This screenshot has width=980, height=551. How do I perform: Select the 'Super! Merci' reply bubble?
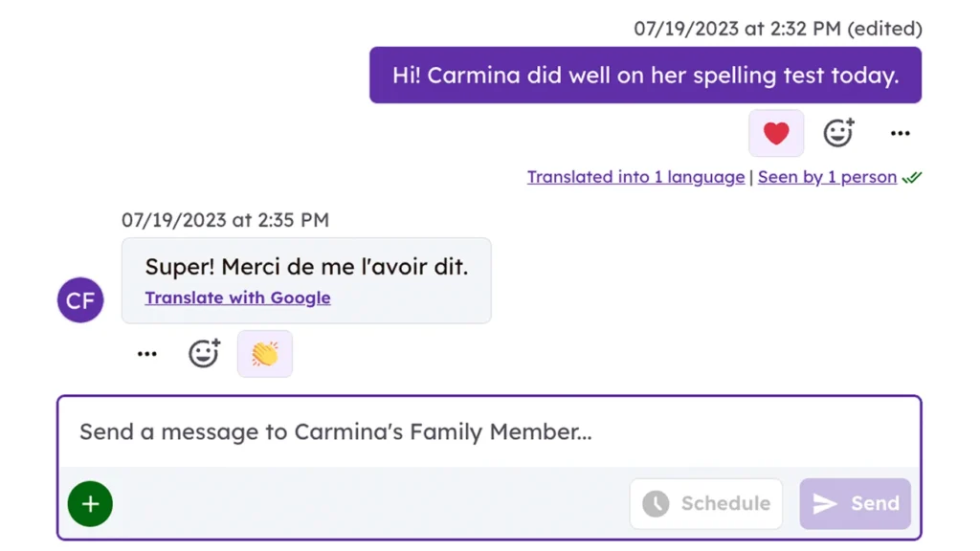[x=306, y=267]
